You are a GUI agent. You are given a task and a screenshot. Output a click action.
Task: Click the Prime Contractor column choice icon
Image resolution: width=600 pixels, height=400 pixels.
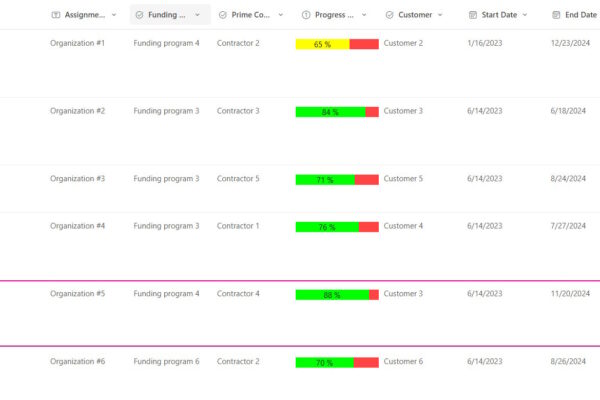(x=223, y=15)
